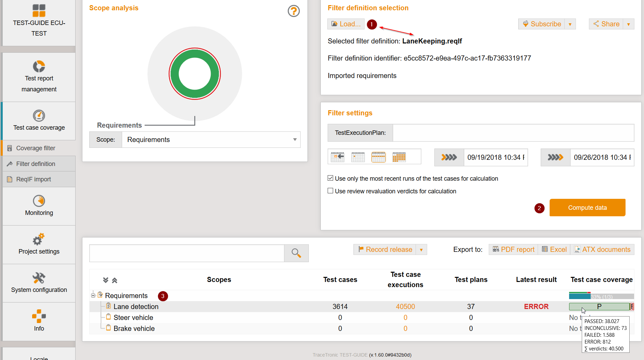Open the Monitoring section icon

click(x=39, y=201)
